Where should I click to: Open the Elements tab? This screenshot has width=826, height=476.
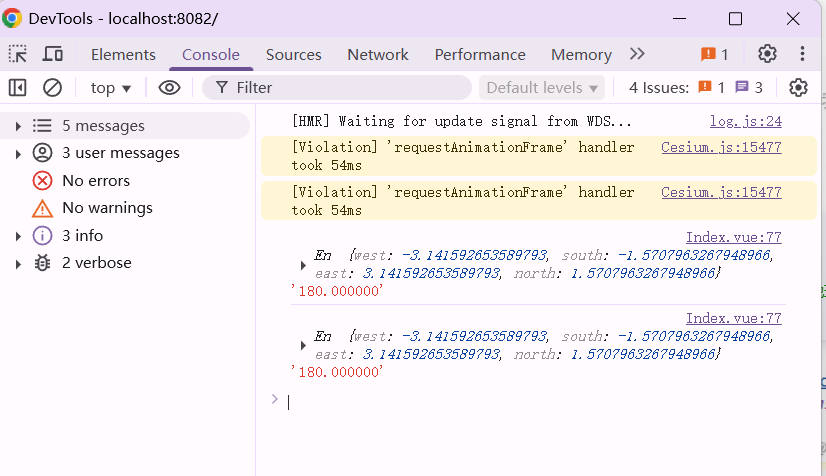123,54
